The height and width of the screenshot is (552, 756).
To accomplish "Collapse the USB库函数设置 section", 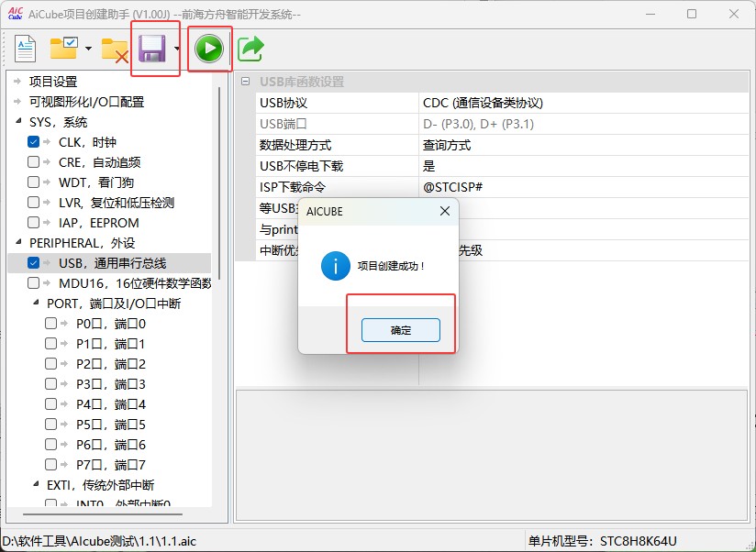I will click(x=245, y=82).
